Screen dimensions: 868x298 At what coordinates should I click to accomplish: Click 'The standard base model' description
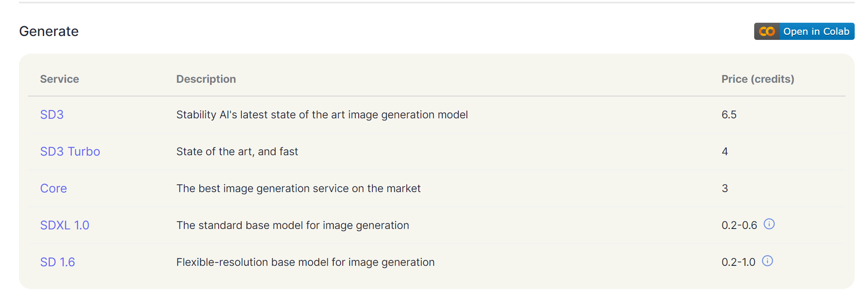tap(292, 225)
